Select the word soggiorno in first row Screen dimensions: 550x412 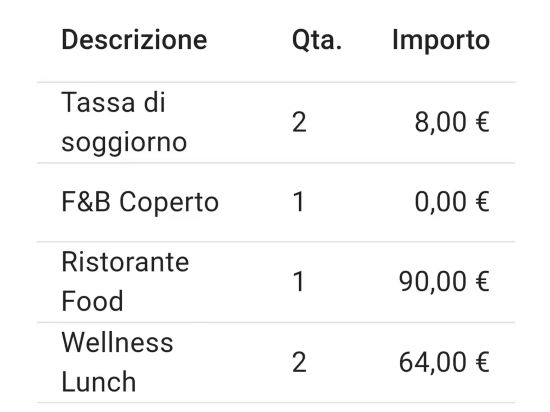pyautogui.click(x=124, y=143)
